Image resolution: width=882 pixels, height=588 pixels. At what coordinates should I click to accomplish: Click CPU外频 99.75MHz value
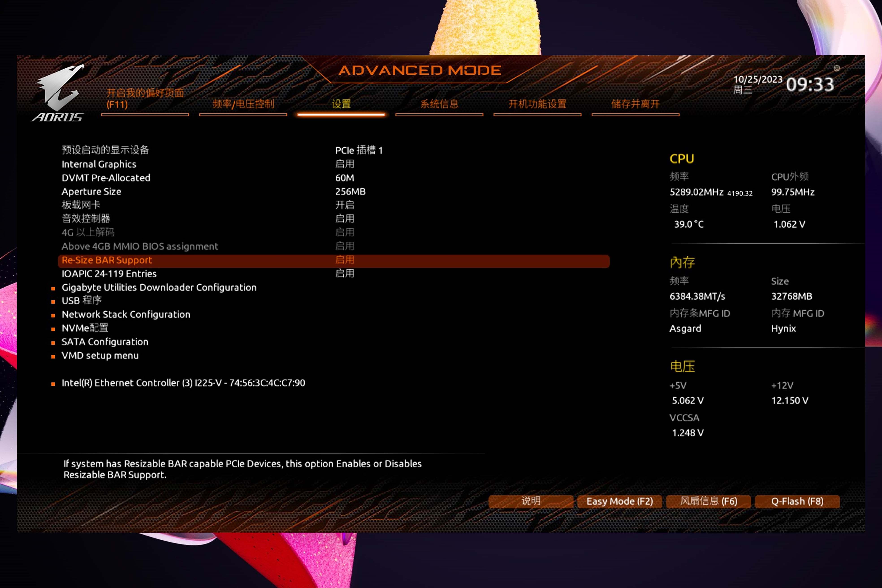793,192
